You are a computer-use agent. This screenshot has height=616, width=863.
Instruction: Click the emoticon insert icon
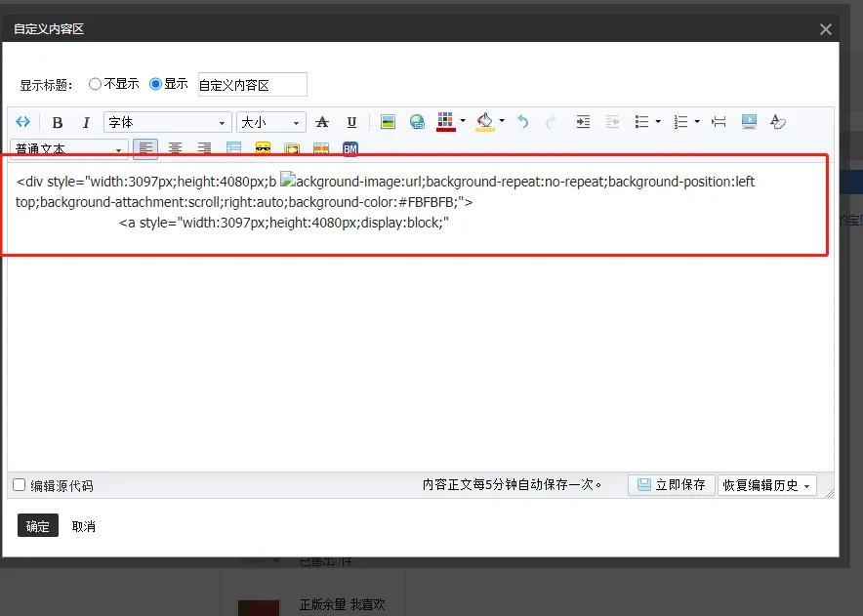pyautogui.click(x=263, y=147)
